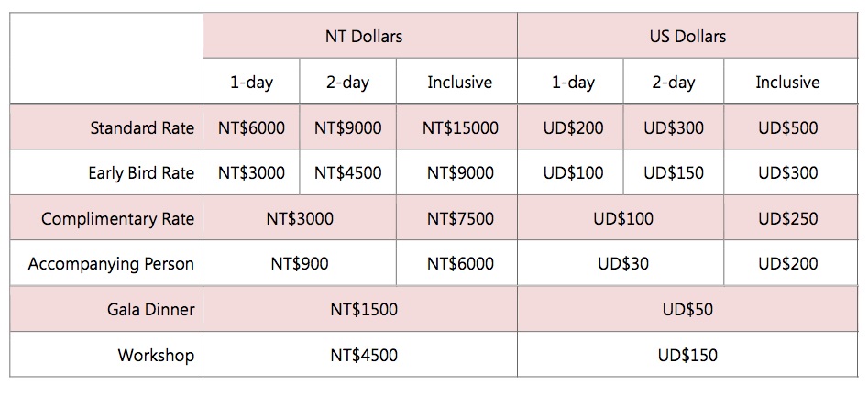Select the UD$150 workshop price cell
This screenshot has height=397, width=868.
[x=687, y=354]
